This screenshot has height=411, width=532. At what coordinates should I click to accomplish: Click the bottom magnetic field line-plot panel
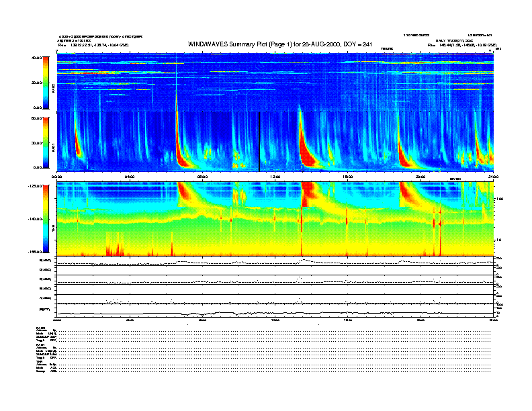pyautogui.click(x=275, y=310)
